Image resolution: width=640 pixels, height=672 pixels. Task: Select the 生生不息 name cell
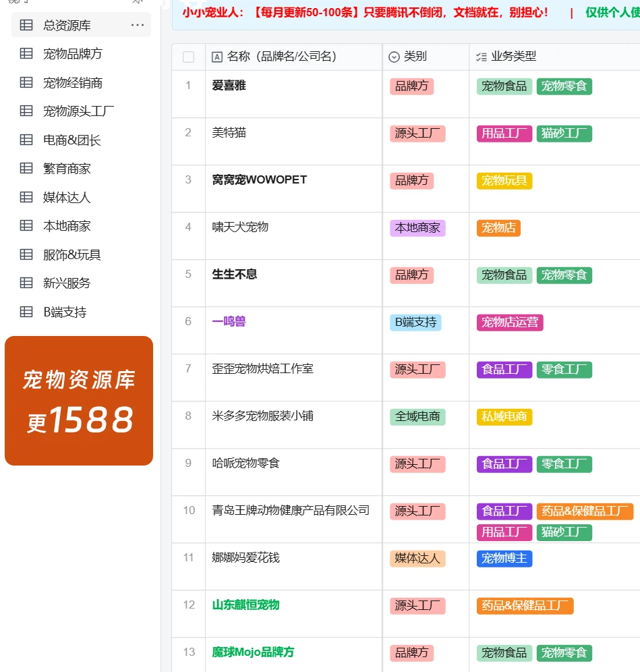pos(293,283)
